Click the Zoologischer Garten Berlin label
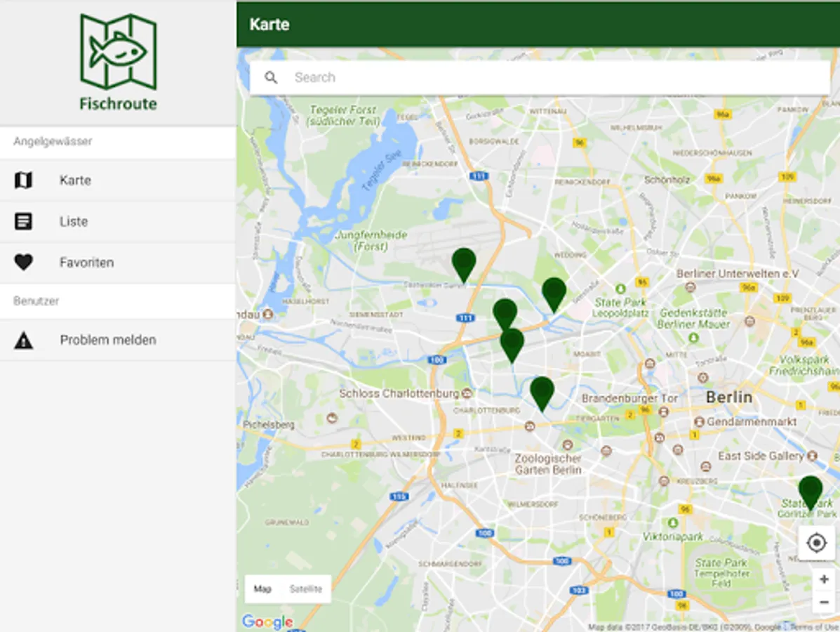The image size is (840, 632). (548, 464)
